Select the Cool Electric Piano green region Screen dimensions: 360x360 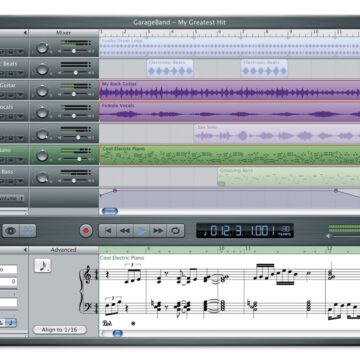click(x=230, y=155)
